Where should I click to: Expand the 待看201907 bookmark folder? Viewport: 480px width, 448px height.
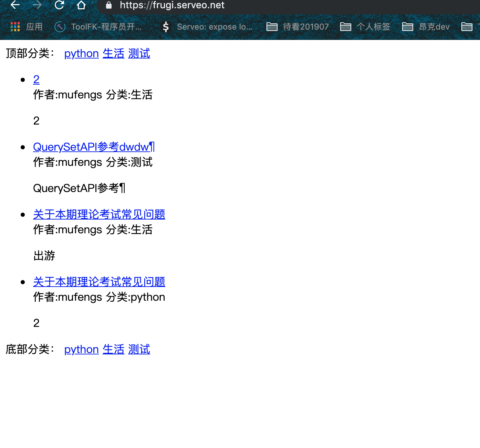coord(298,27)
